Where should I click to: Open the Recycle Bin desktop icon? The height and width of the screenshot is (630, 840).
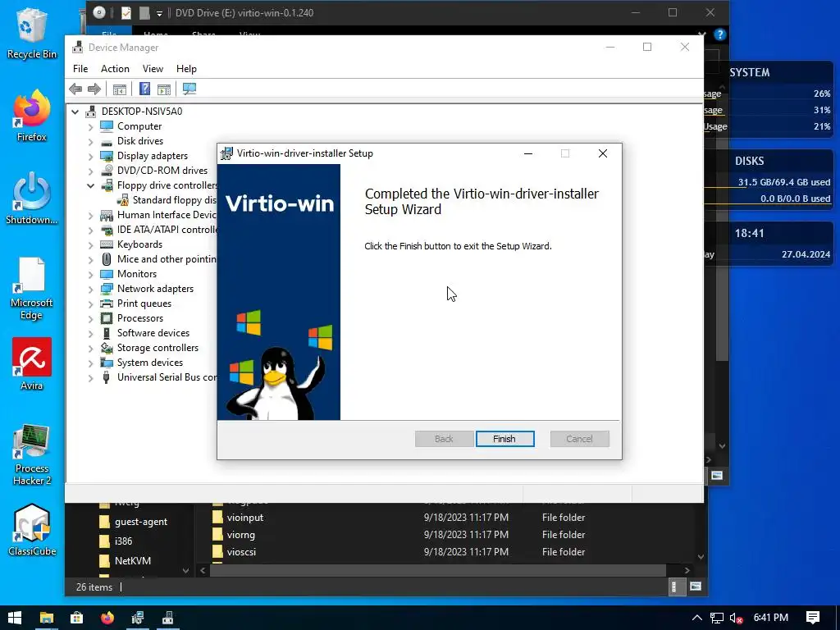tap(31, 32)
